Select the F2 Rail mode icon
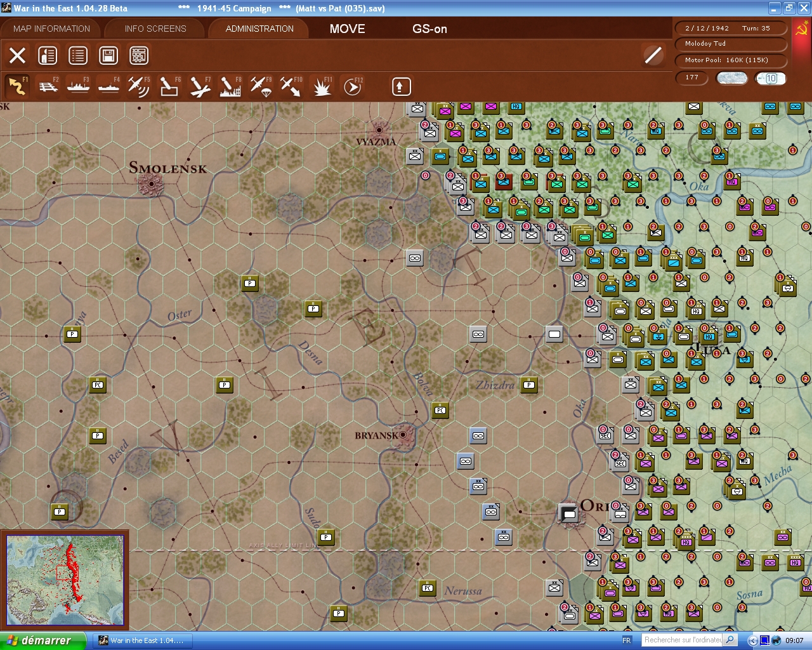 click(48, 86)
